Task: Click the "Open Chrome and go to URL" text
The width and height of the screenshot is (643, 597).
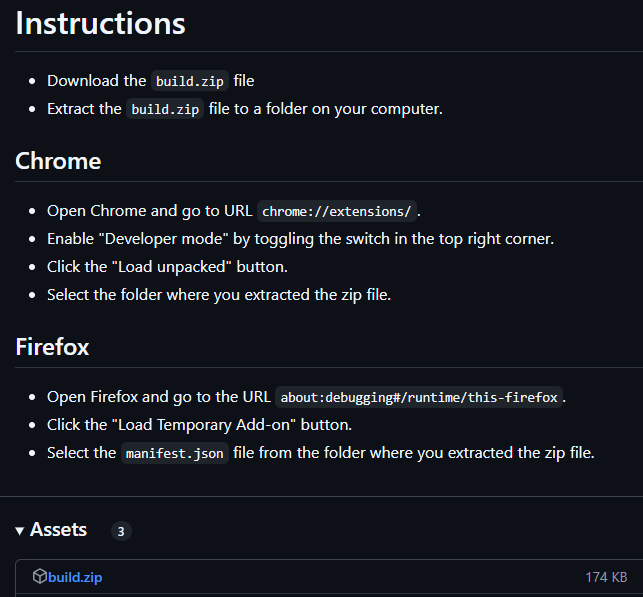Action: 150,211
